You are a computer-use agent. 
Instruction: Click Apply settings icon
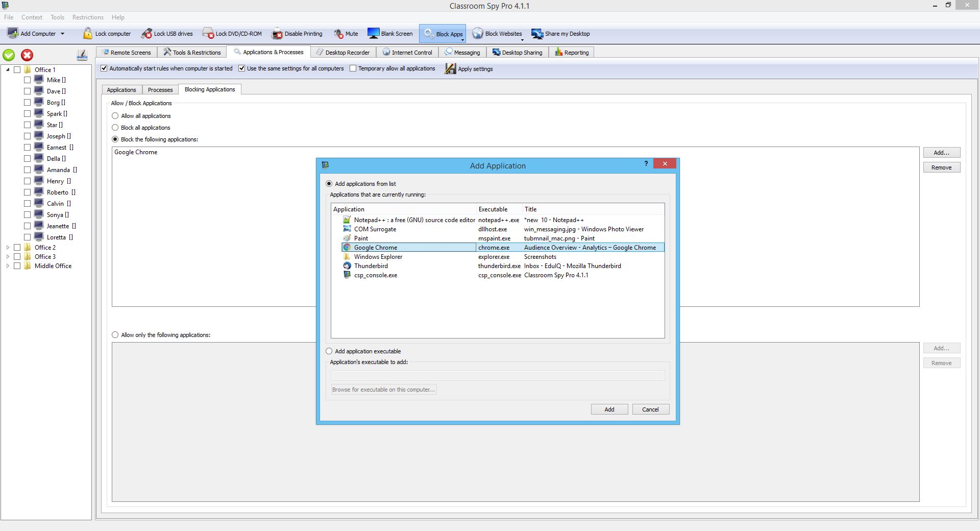[450, 69]
